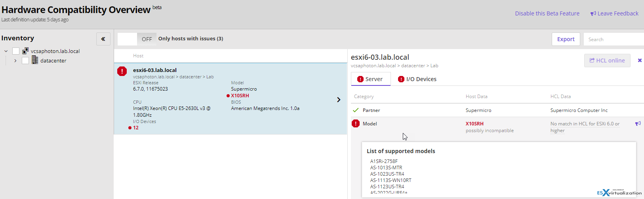The image size is (644, 199).
Task: Collapse the vcsaphoton.lab.local tree node
Action: [x=6, y=51]
